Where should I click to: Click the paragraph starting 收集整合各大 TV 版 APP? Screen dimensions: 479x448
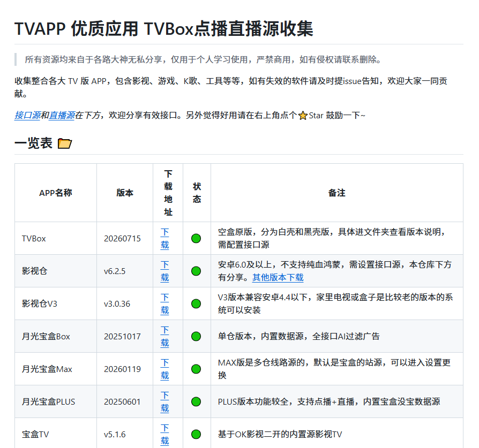tap(230, 87)
